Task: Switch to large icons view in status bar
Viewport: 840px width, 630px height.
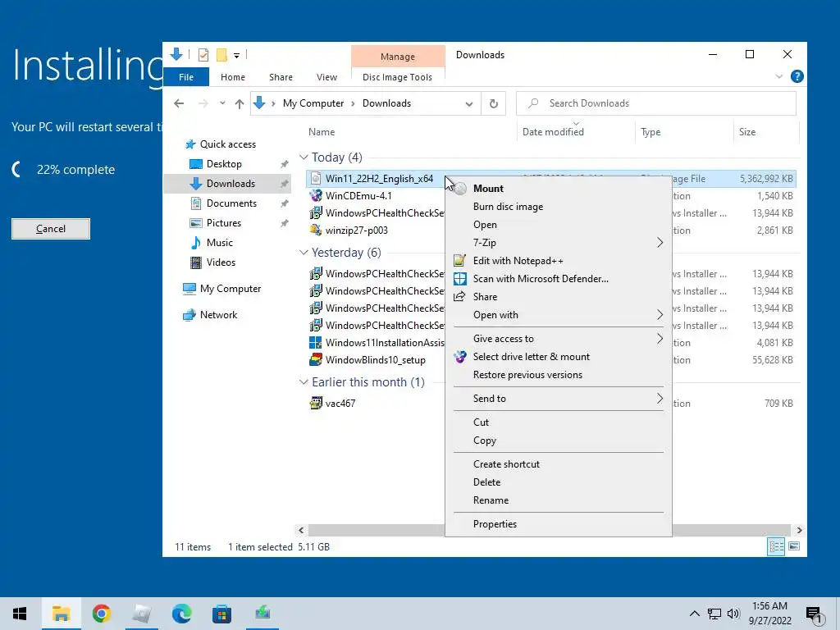Action: (x=794, y=546)
